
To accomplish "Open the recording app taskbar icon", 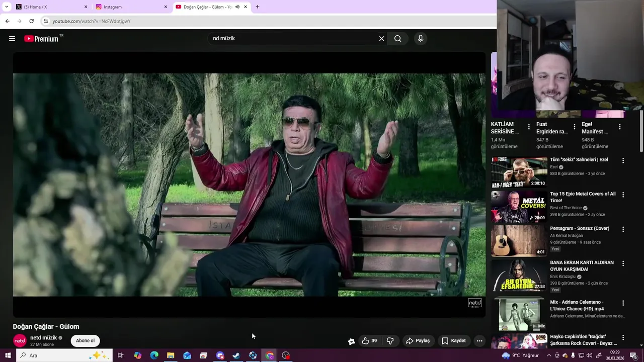I will coord(286,355).
